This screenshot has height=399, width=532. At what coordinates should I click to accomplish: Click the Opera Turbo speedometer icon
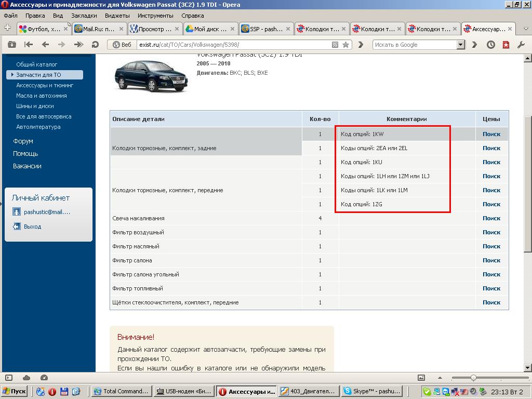click(44, 378)
